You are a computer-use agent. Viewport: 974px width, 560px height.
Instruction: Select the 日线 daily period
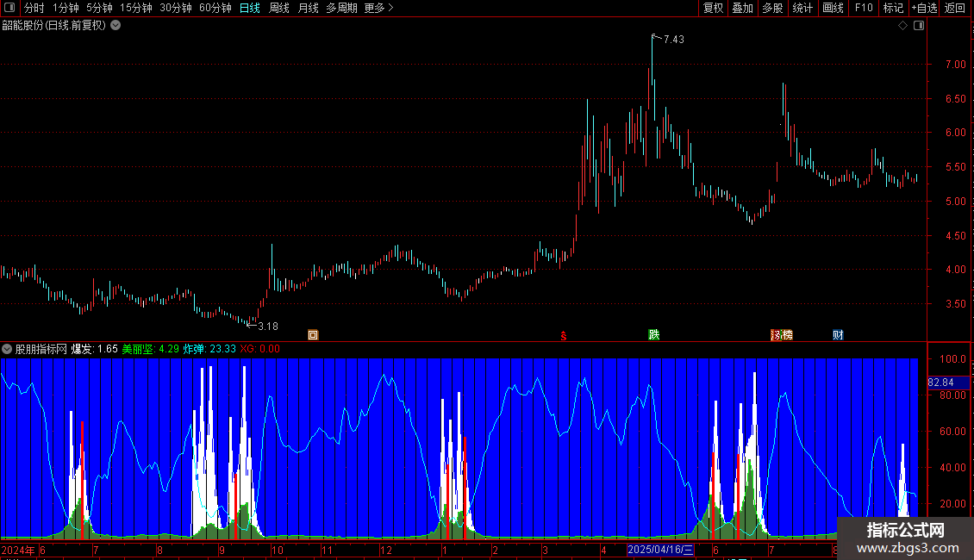coord(250,8)
